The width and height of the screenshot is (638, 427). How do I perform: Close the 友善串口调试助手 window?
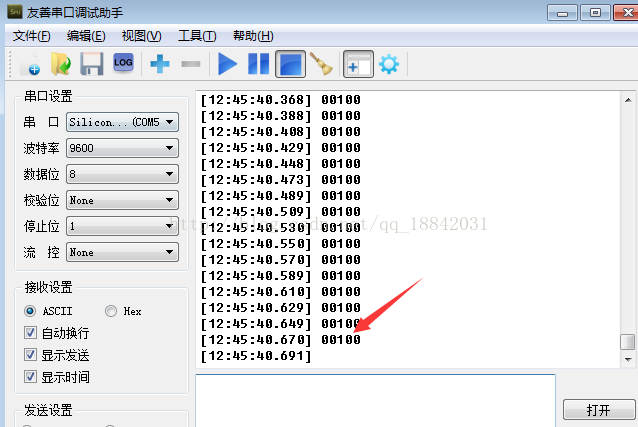tap(626, 13)
